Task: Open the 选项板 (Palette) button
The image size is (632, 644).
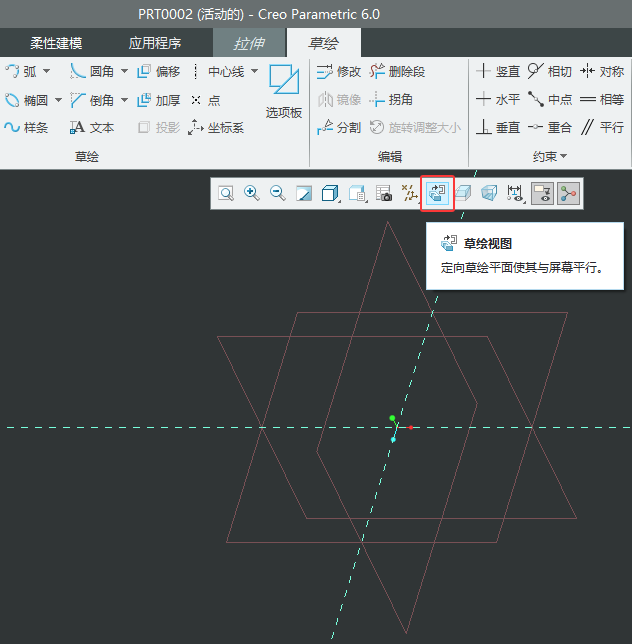Action: pos(284,91)
